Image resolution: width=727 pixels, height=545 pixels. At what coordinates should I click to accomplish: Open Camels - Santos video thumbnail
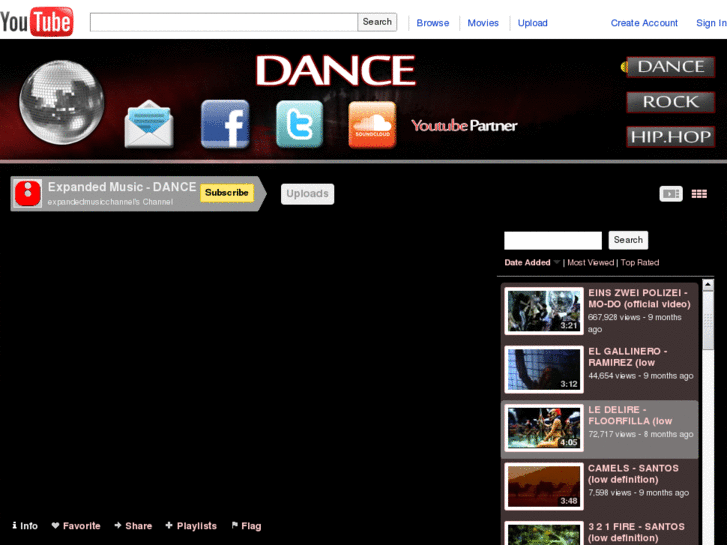coord(544,486)
